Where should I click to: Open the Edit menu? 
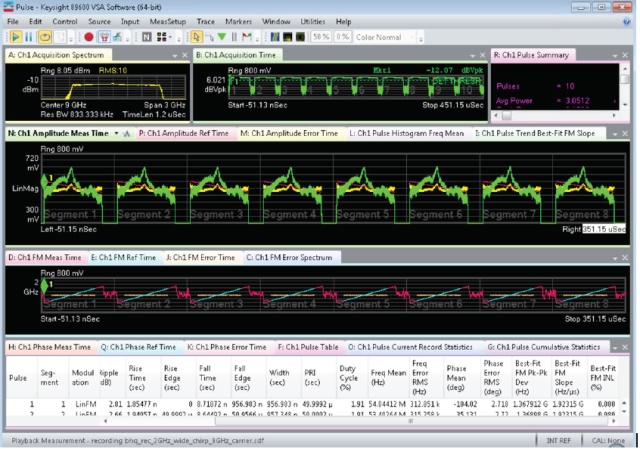coord(36,22)
